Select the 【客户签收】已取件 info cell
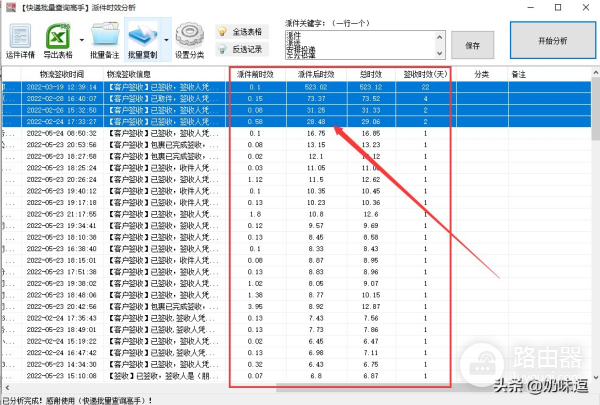 click(165, 99)
